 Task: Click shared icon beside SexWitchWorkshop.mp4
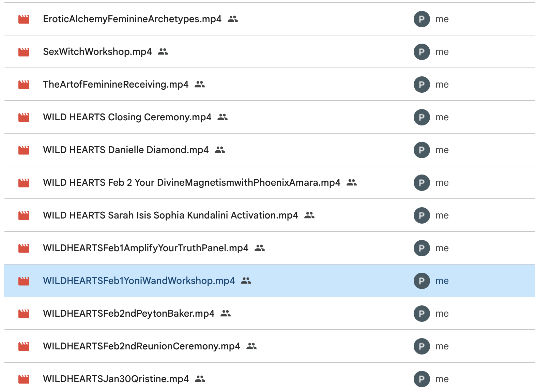point(163,52)
